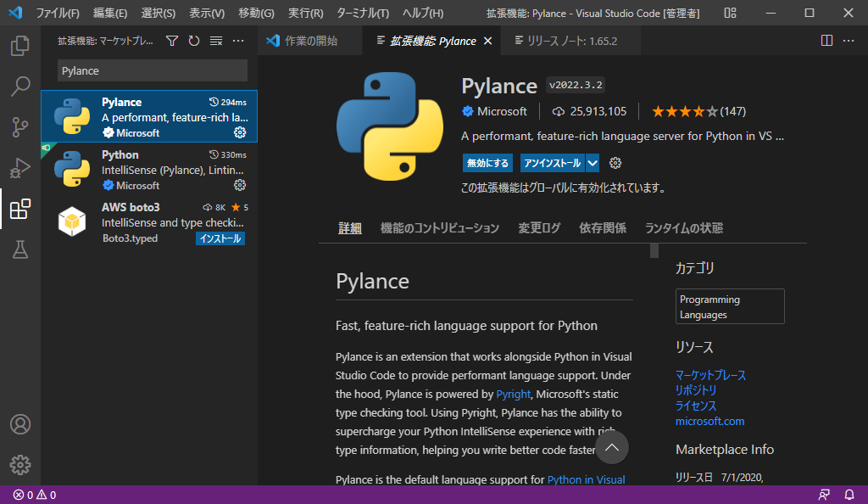Open the Accounts icon in activity bar
Viewport: 868px width, 504px height.
click(x=20, y=424)
